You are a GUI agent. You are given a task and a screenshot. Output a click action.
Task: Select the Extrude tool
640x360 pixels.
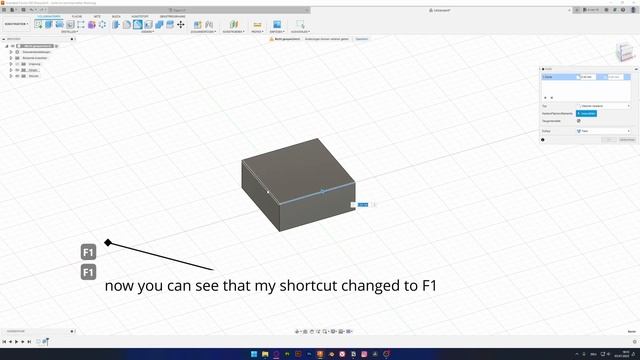pyautogui.click(x=49, y=24)
